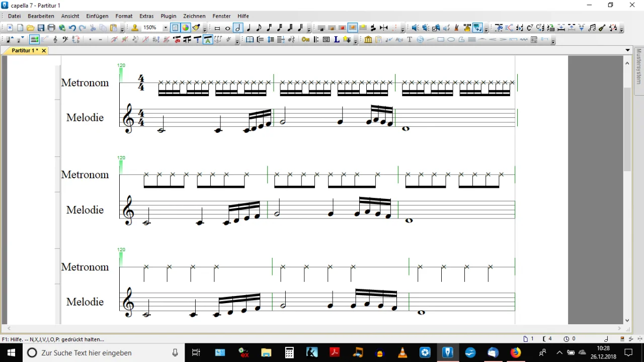The height and width of the screenshot is (362, 644).
Task: Click the speaker playback icon
Action: tap(415, 28)
